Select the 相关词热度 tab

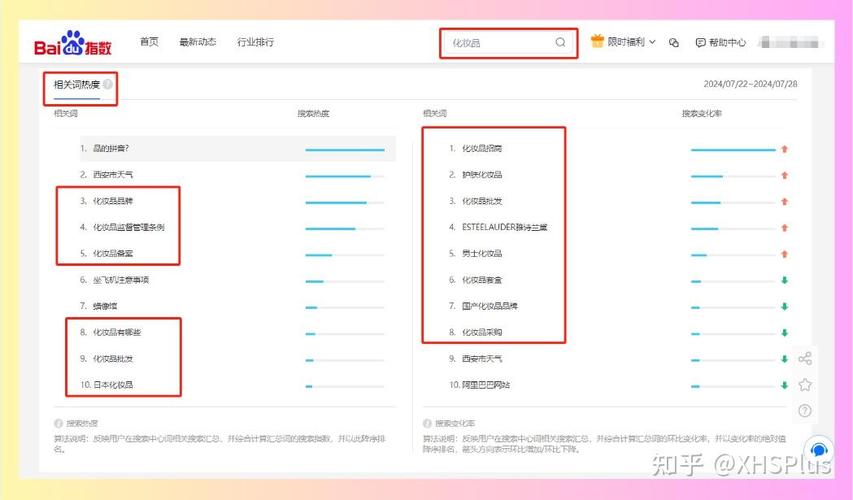(77, 84)
